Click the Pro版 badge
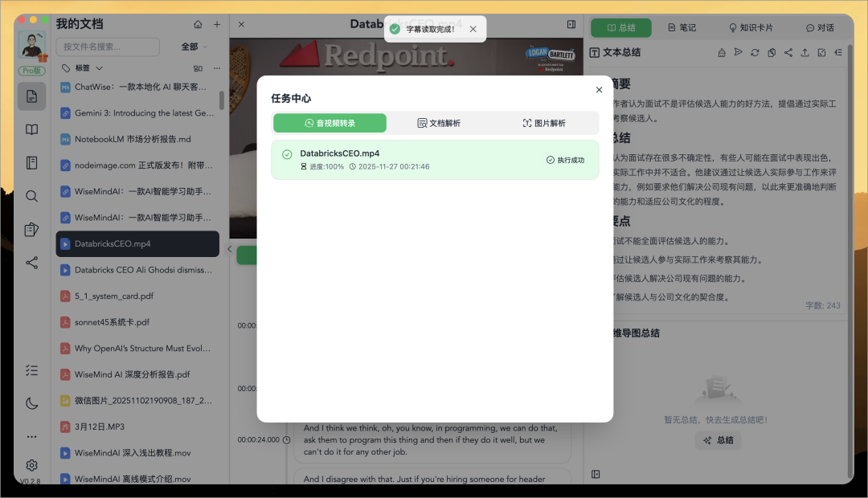The height and width of the screenshot is (498, 868). coord(31,71)
